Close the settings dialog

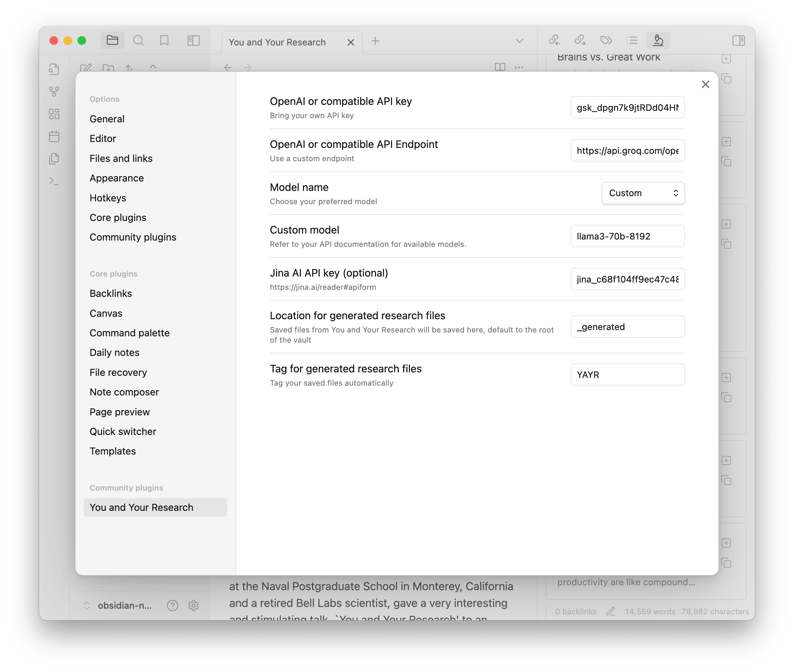[x=705, y=85]
